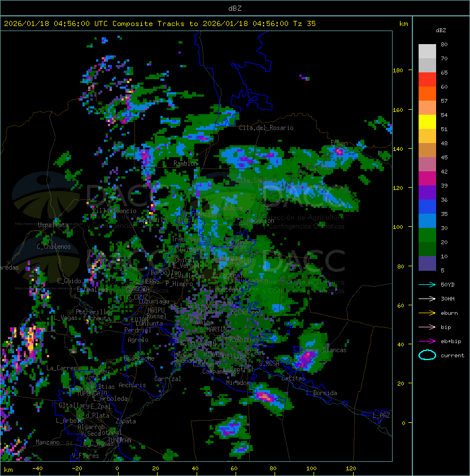Click the 'Manzano' map label

[x=47, y=442]
